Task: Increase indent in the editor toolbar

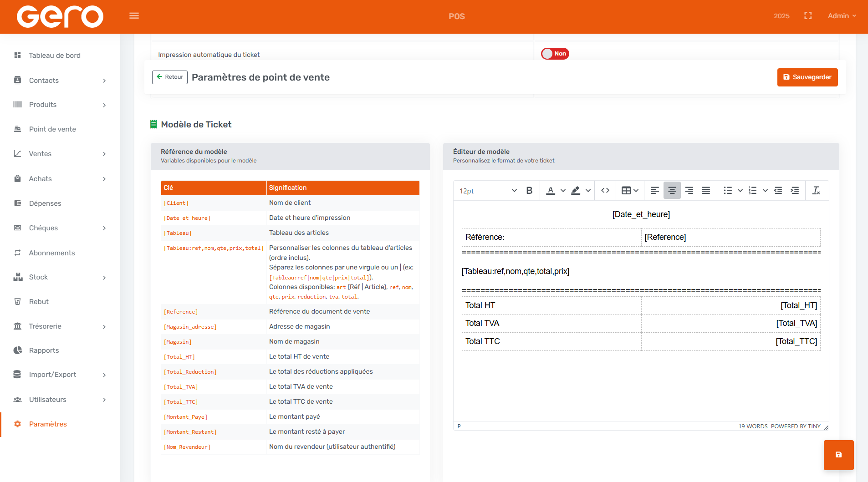Action: click(795, 191)
